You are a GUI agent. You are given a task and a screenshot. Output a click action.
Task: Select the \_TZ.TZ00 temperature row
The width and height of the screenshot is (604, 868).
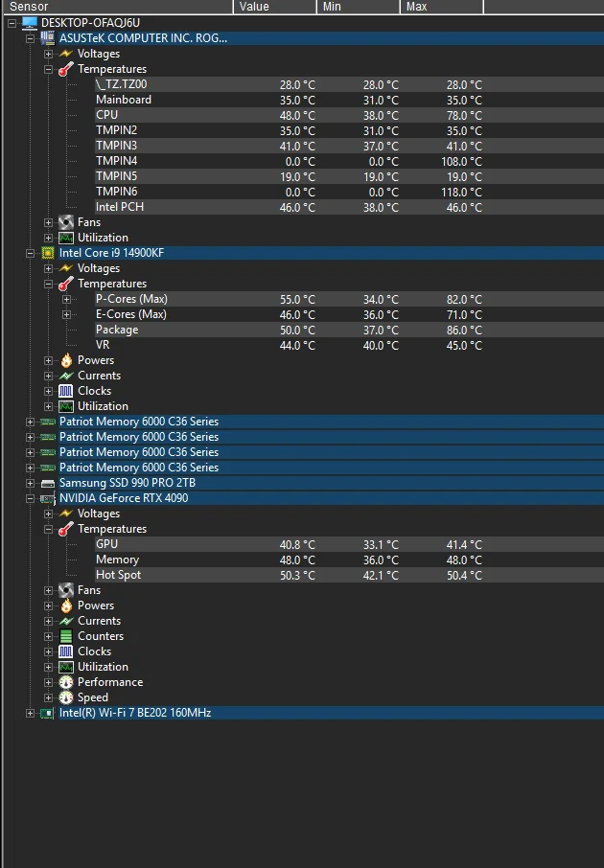[349, 84]
